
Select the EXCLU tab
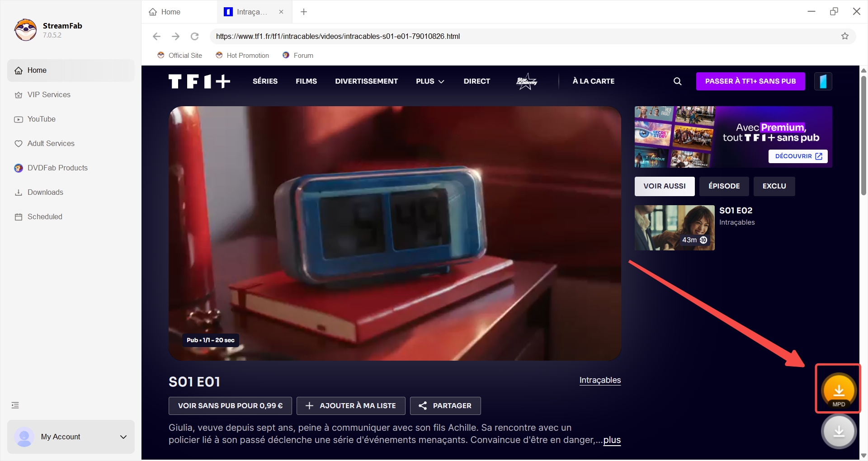coord(774,186)
